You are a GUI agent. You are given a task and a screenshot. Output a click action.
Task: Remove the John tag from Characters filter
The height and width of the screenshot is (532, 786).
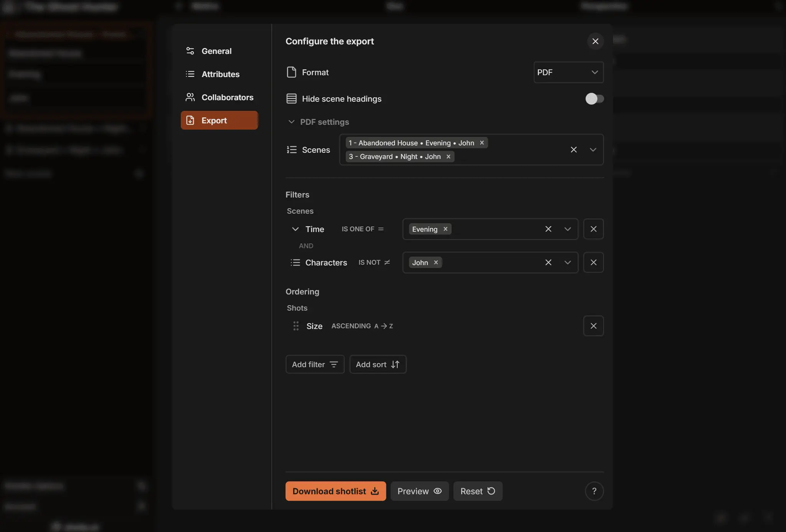pos(436,262)
